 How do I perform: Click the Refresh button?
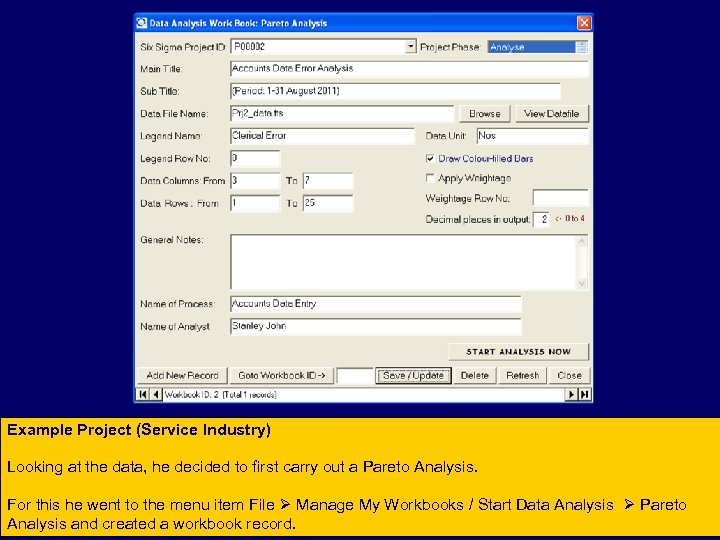523,376
